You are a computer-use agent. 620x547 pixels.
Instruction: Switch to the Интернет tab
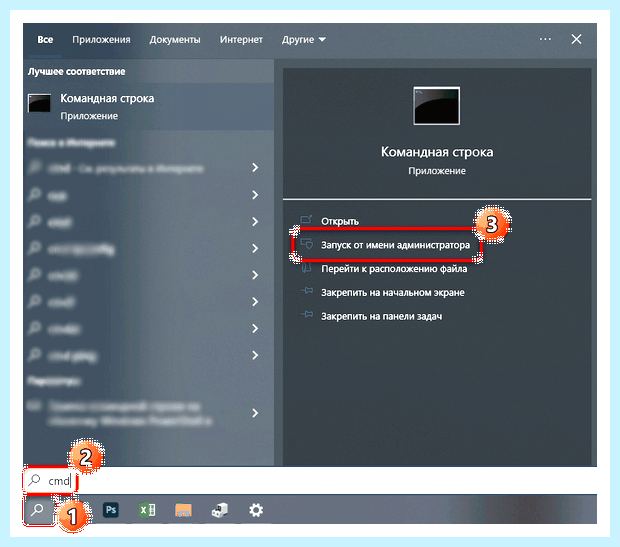(241, 40)
